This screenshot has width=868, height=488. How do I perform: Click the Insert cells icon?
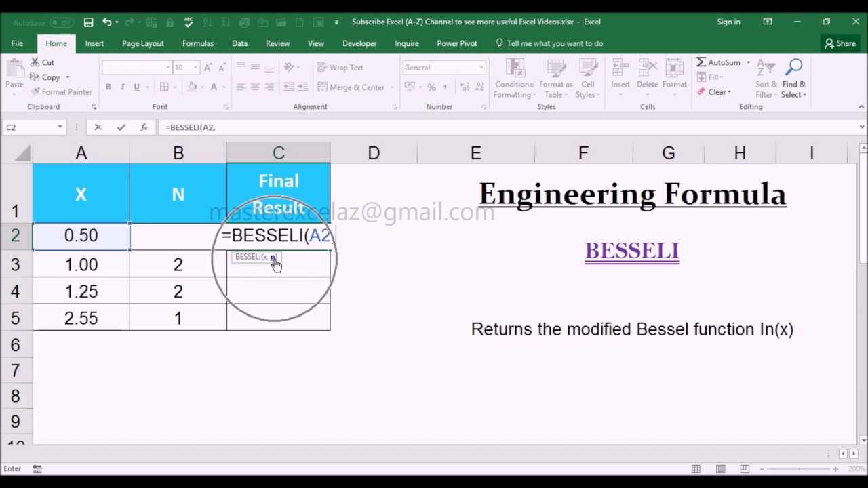pyautogui.click(x=620, y=69)
